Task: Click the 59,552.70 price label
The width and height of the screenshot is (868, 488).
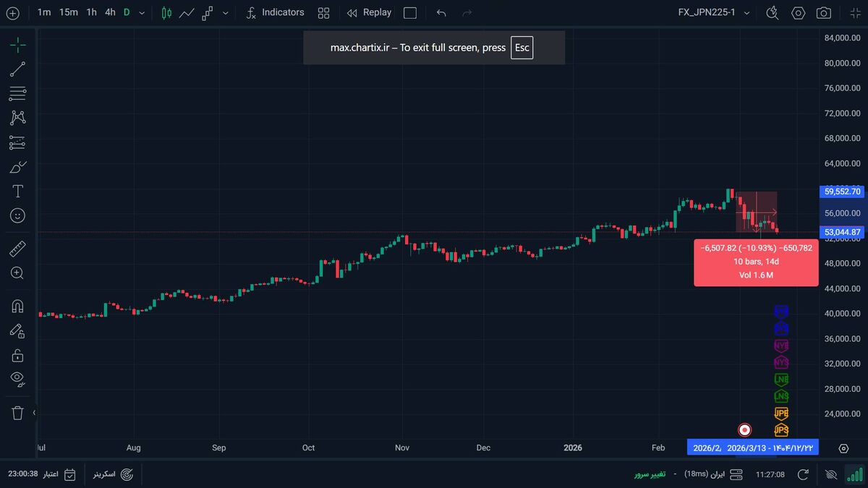Action: pyautogui.click(x=842, y=192)
